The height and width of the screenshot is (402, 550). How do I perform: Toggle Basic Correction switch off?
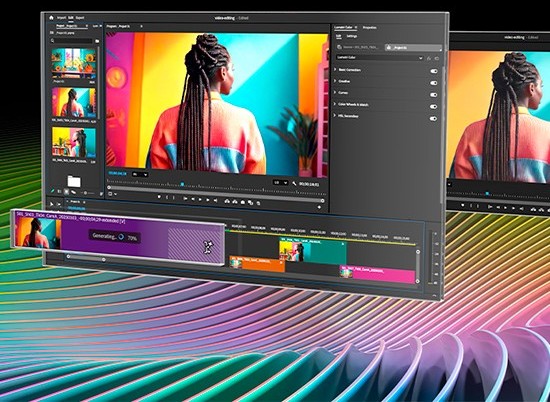[434, 71]
